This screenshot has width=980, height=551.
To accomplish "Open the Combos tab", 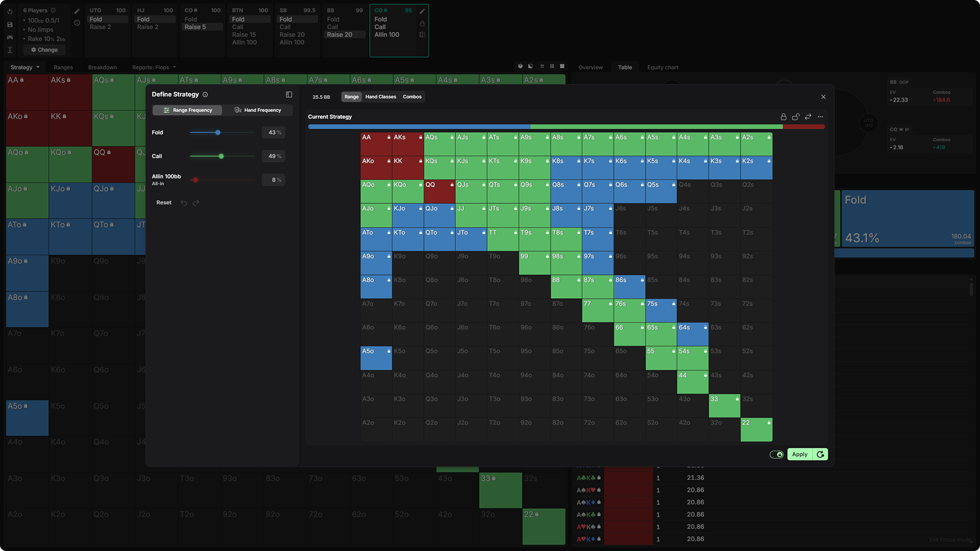I will coord(412,97).
